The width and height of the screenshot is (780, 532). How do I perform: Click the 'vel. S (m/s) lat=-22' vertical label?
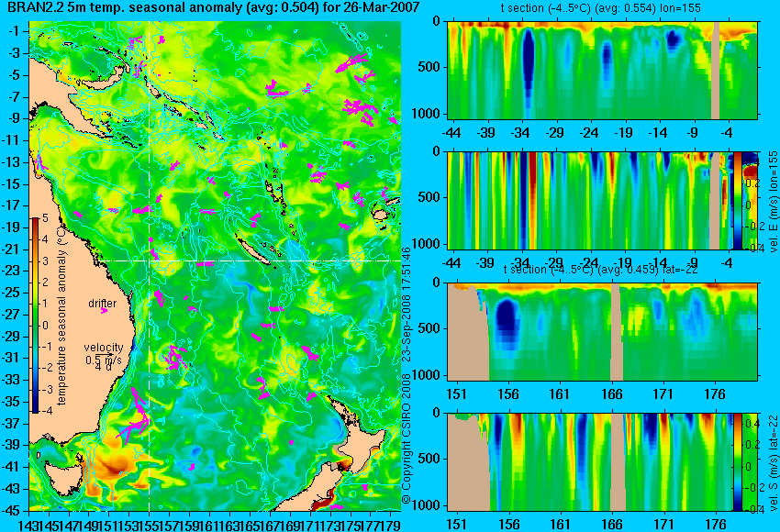tap(773, 461)
